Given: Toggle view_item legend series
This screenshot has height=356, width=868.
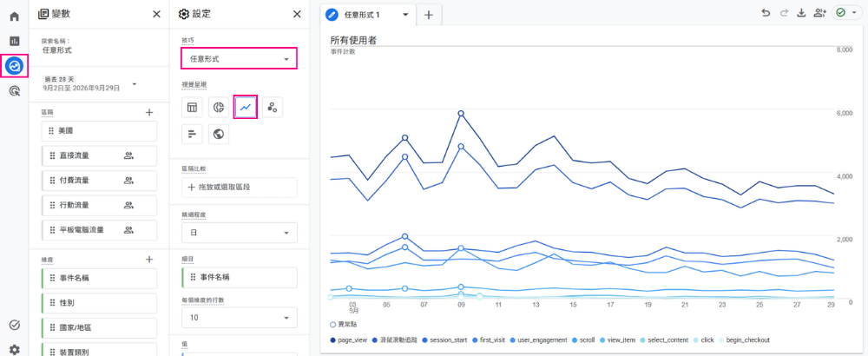Looking at the screenshot, I should [617, 340].
